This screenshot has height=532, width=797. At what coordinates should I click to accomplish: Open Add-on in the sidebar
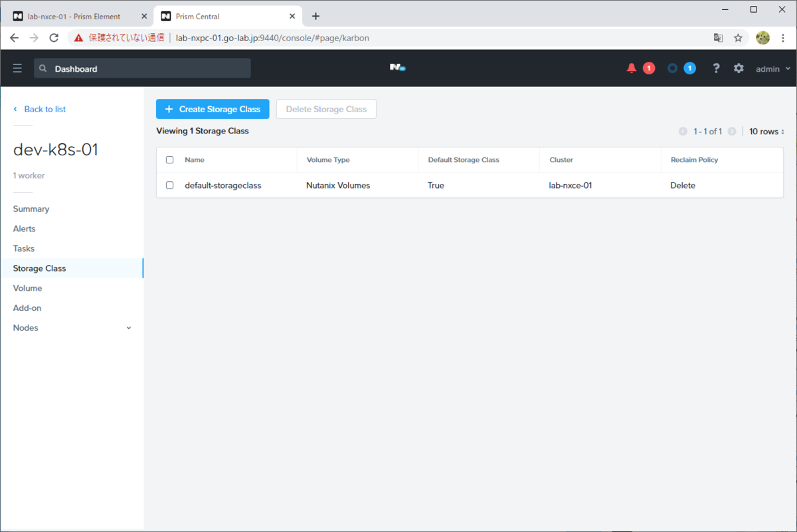[27, 308]
